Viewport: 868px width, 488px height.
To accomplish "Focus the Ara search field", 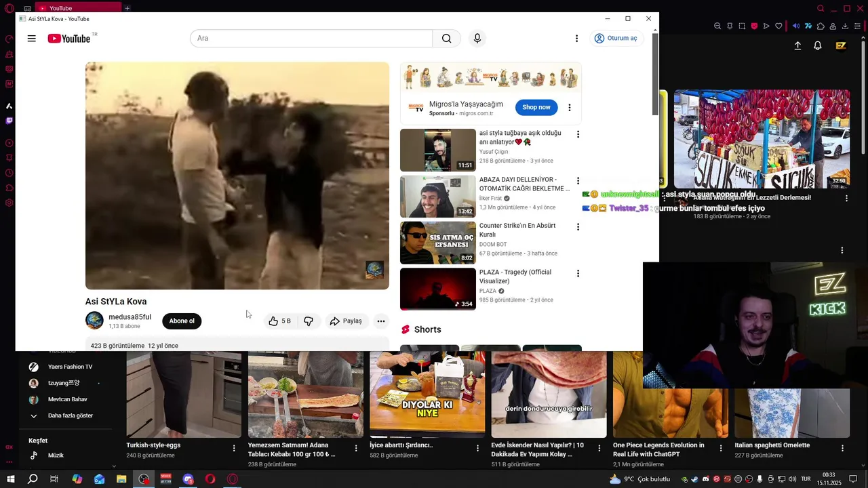I will coord(311,39).
